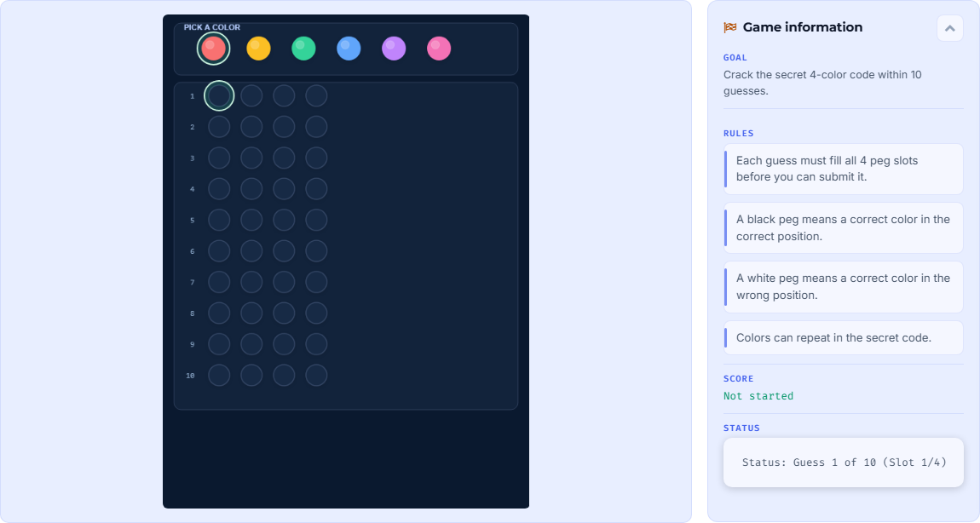Click the flag icon beside Game information
Screen dimensions: 980x523
[x=730, y=27]
